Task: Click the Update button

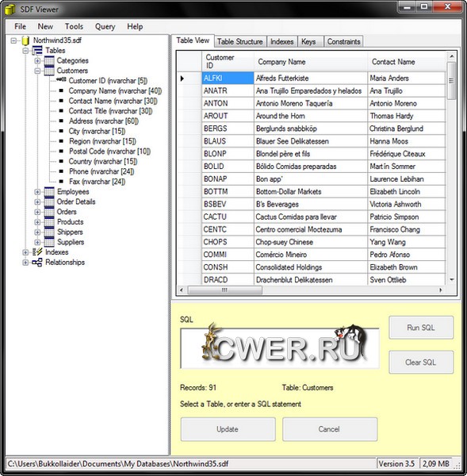Action: 228,429
